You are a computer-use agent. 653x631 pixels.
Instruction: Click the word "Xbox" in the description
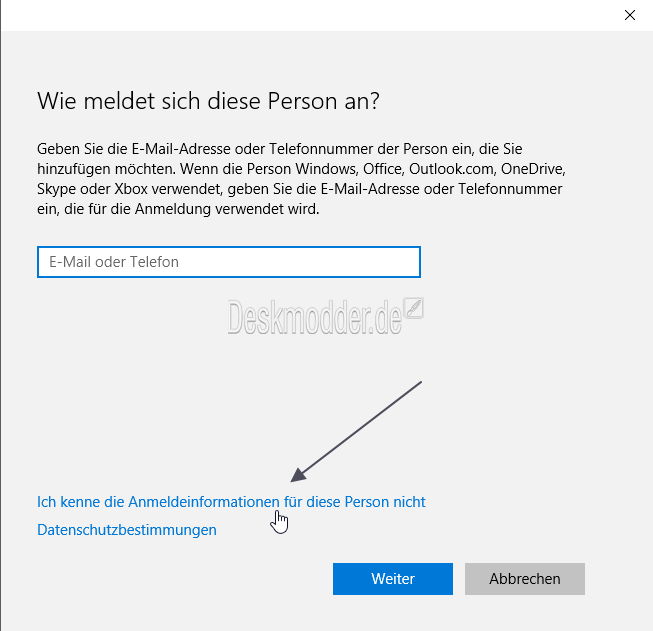pyautogui.click(x=131, y=189)
